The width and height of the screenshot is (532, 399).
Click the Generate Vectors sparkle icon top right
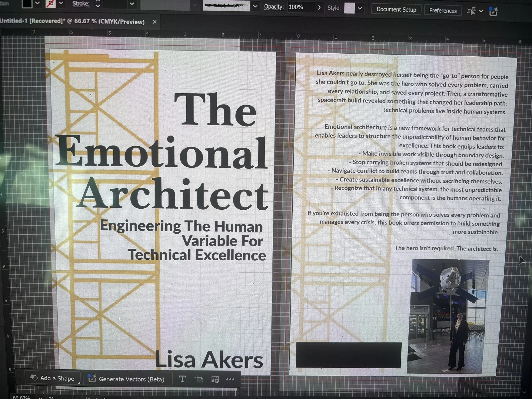click(x=493, y=11)
